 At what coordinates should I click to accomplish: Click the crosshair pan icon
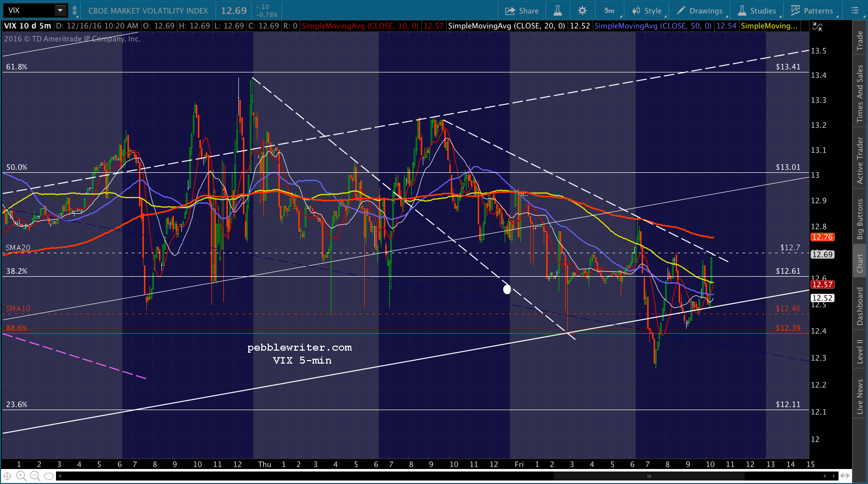coord(7,476)
